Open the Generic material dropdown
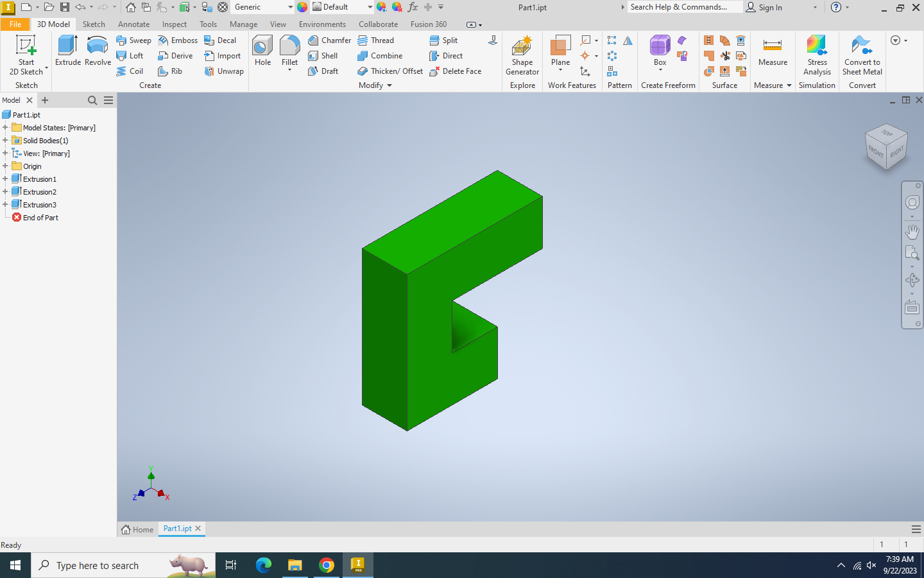 point(290,7)
